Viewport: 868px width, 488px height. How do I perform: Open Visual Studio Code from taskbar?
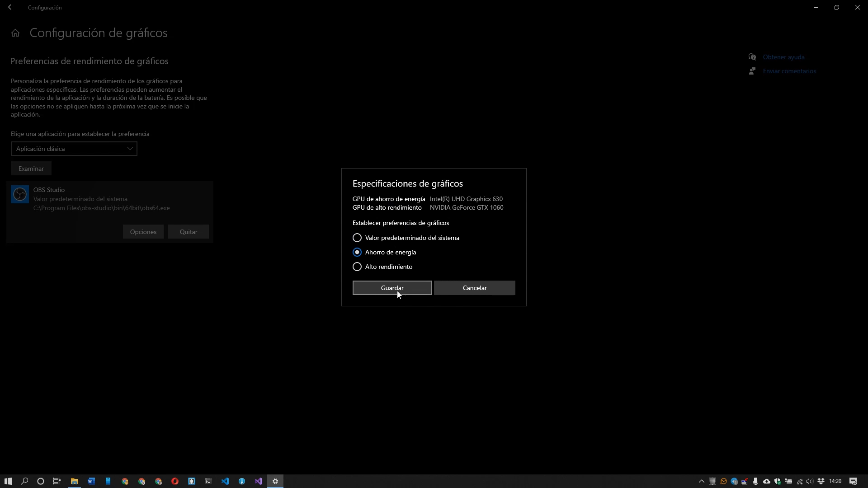(225, 481)
